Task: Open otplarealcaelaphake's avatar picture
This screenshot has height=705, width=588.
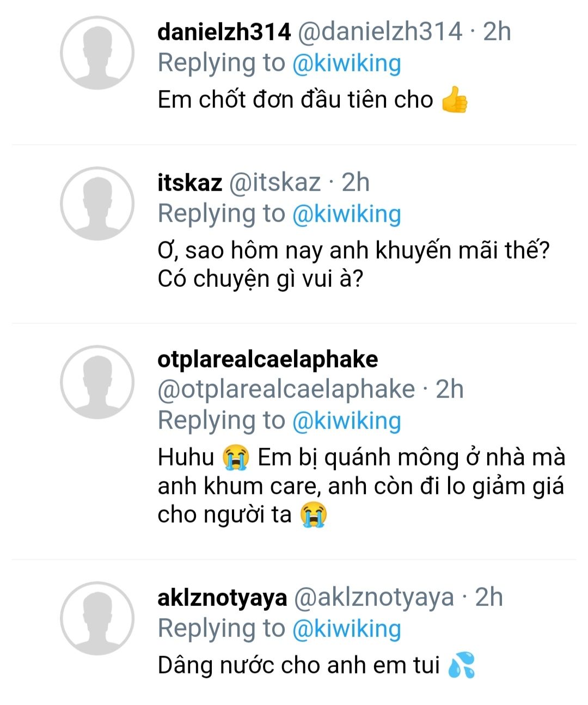Action: point(97,382)
